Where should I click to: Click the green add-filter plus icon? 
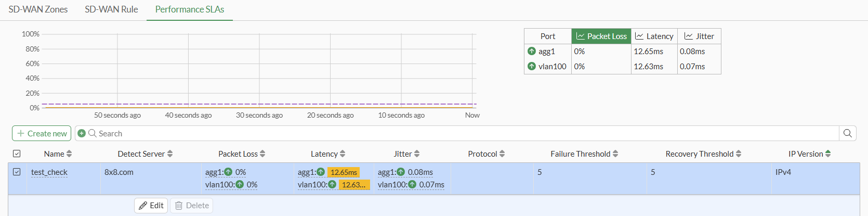tap(82, 133)
